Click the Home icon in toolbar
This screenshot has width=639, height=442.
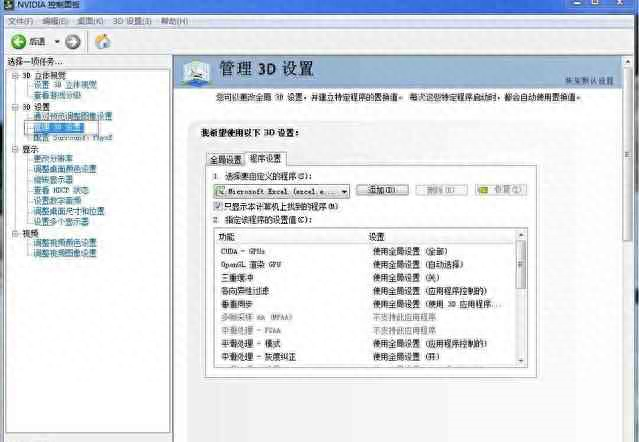(102, 42)
